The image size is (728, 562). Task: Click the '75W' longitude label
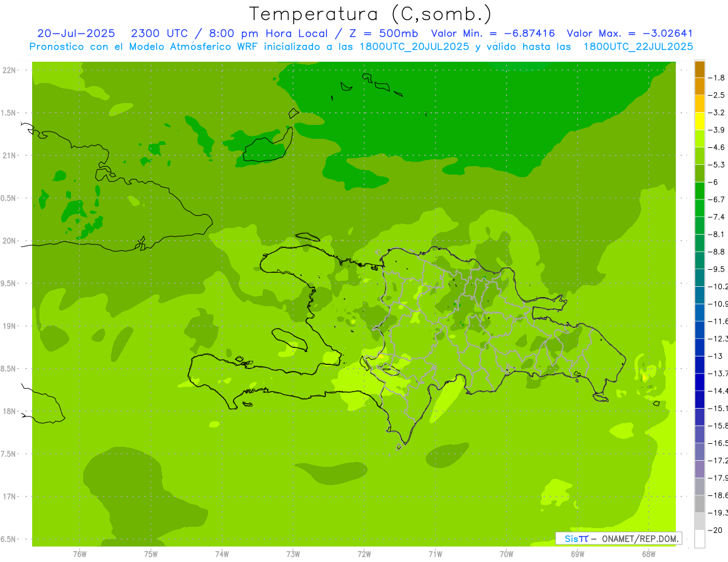pos(151,554)
